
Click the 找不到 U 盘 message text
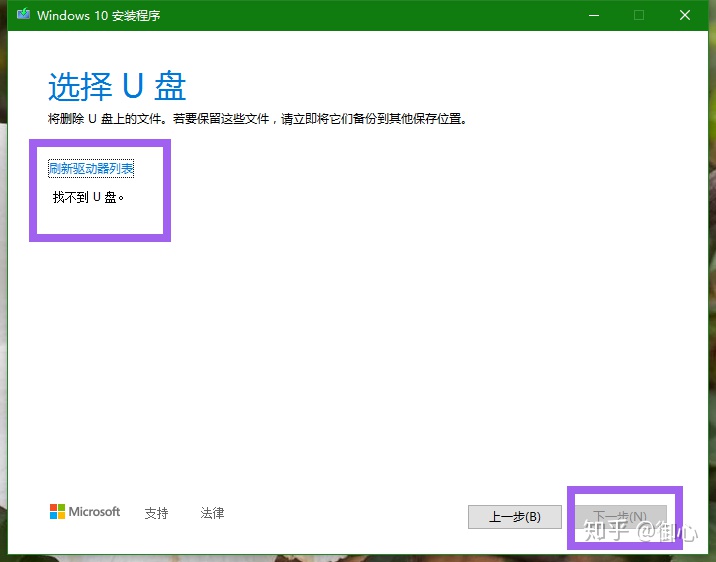click(89, 197)
